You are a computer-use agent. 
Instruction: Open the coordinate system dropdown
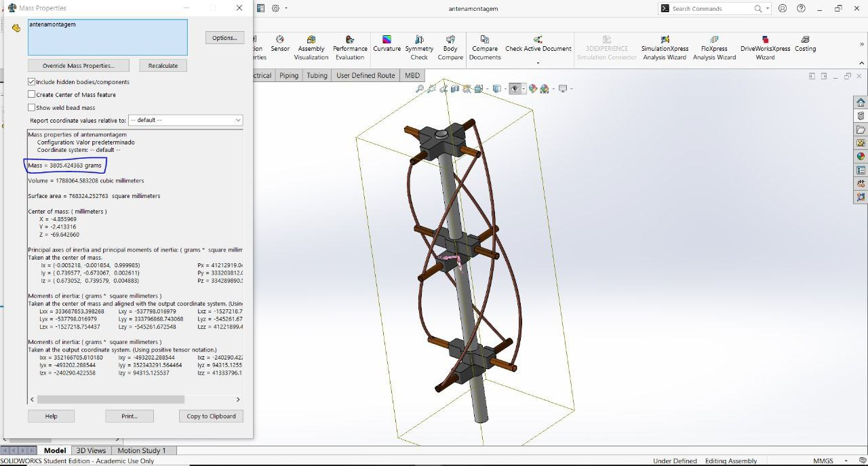point(185,120)
